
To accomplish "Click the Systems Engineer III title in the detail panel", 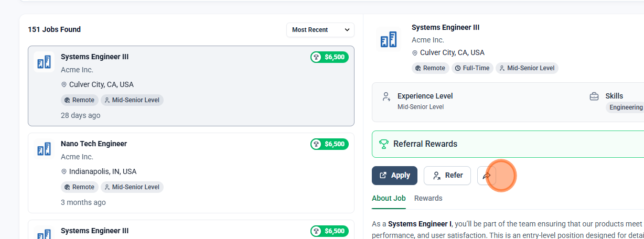I will pos(445,27).
